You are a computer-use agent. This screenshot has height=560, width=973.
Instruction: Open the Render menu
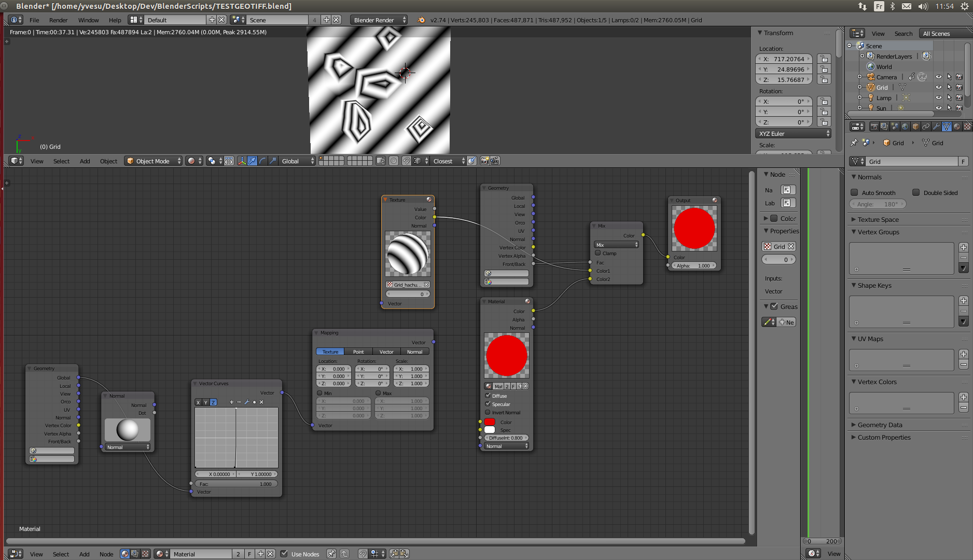(x=58, y=20)
